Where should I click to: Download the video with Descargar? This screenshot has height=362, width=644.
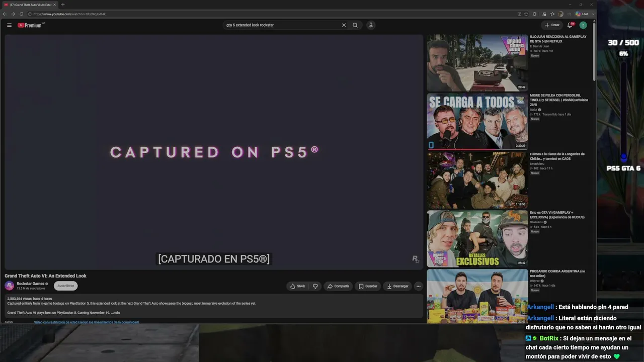[397, 286]
